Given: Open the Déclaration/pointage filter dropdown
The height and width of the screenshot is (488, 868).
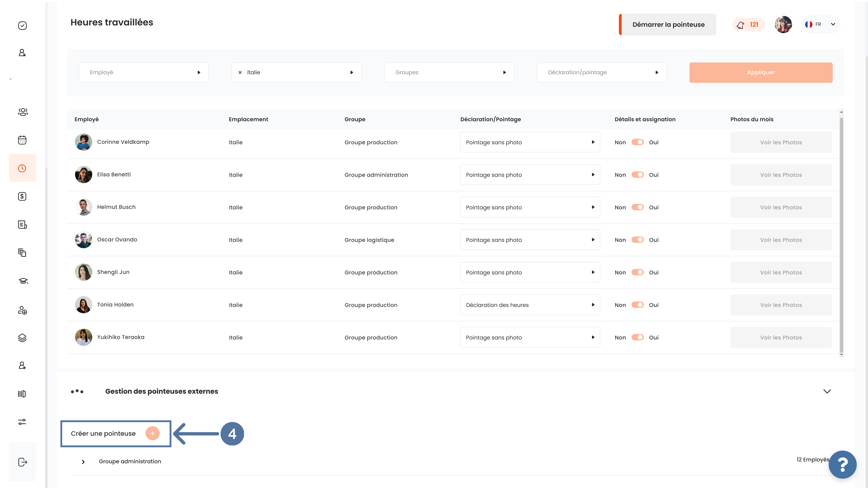Looking at the screenshot, I should pyautogui.click(x=602, y=72).
